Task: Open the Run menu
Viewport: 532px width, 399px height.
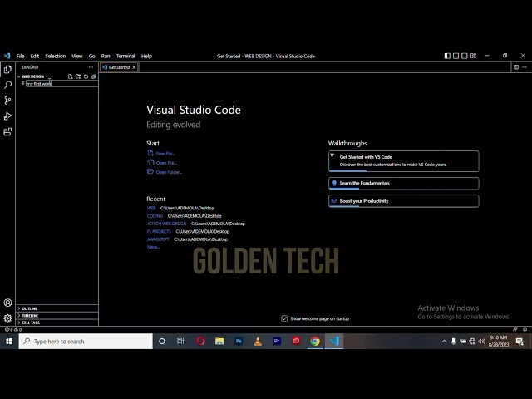Action: pyautogui.click(x=106, y=56)
